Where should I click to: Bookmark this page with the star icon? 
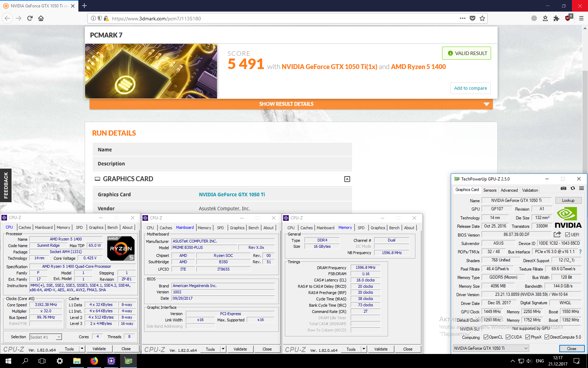click(x=482, y=18)
